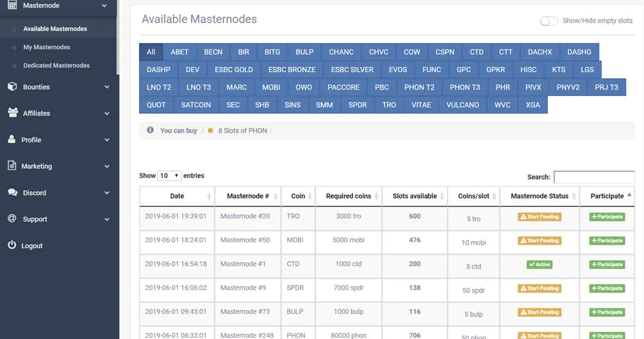The width and height of the screenshot is (644, 339).
Task: Sort table by Date arrows icon
Action: coord(209,197)
